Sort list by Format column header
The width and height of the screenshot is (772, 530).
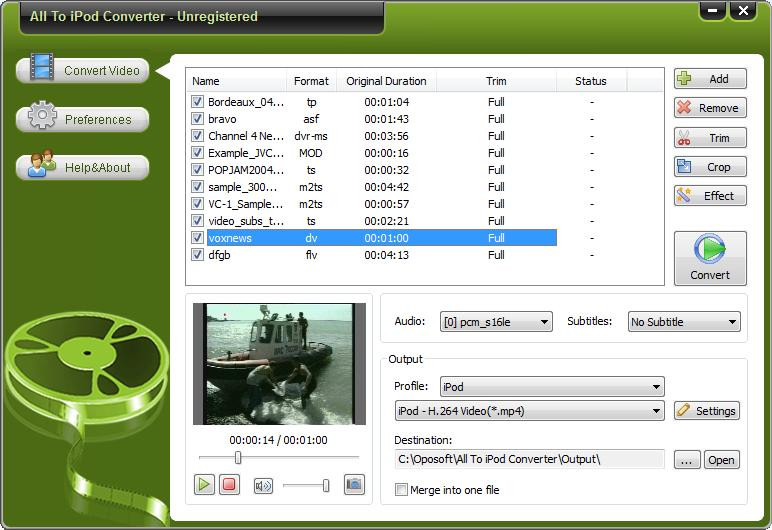click(x=311, y=81)
